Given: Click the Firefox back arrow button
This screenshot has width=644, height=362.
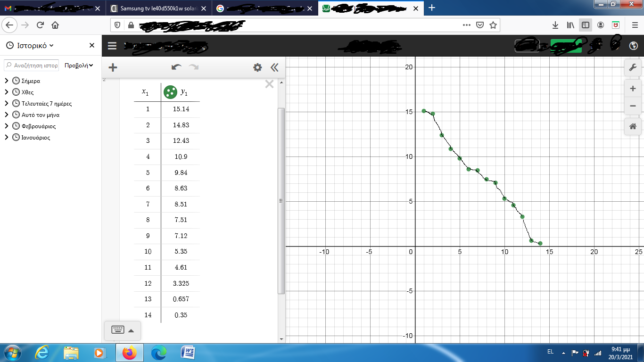Looking at the screenshot, I should point(10,25).
